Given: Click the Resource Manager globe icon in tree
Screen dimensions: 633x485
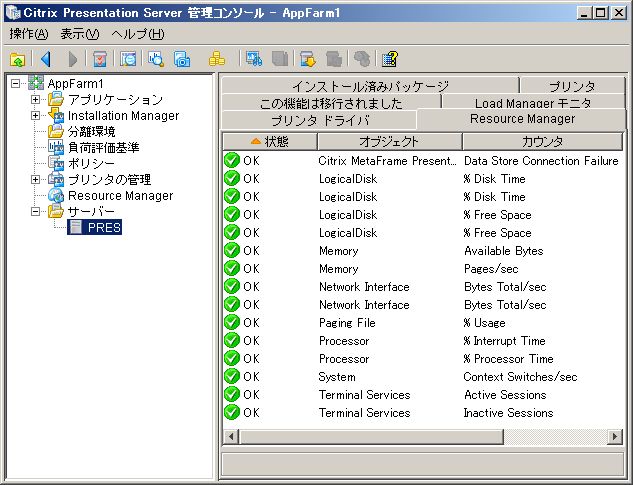Looking at the screenshot, I should 56,195.
